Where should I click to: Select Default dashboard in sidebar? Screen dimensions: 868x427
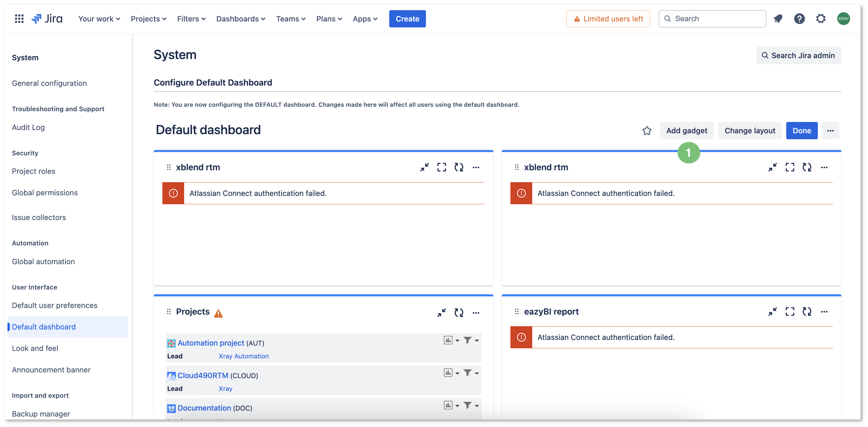[67, 327]
